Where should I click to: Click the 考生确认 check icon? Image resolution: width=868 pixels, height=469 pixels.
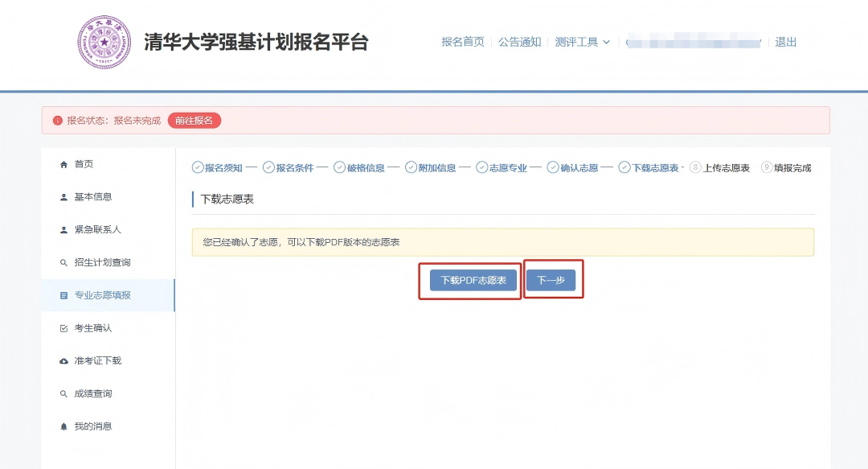click(x=63, y=327)
